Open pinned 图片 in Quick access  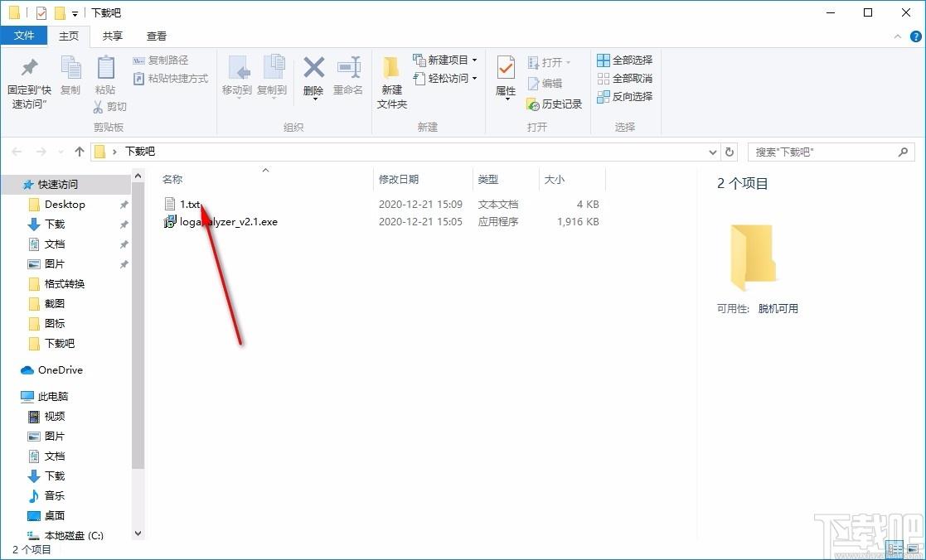coord(55,264)
